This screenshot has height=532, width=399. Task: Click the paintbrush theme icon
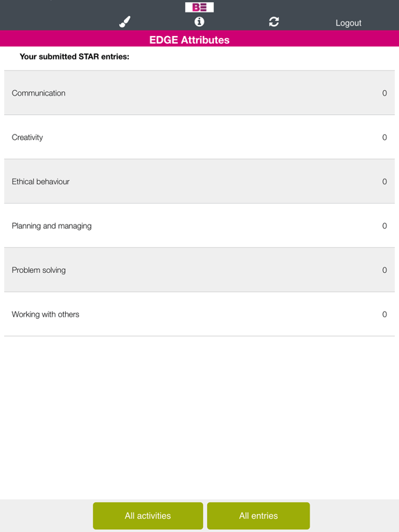tap(125, 21)
